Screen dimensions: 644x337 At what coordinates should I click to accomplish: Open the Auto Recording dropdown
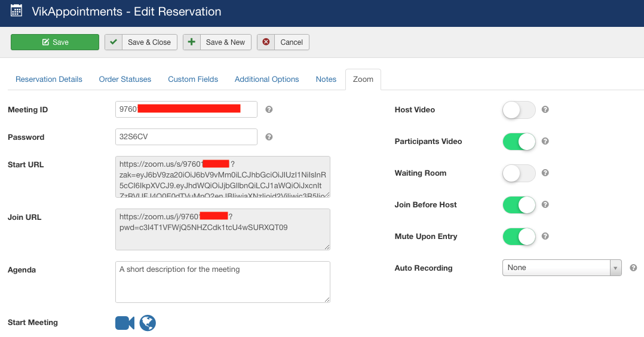point(562,268)
